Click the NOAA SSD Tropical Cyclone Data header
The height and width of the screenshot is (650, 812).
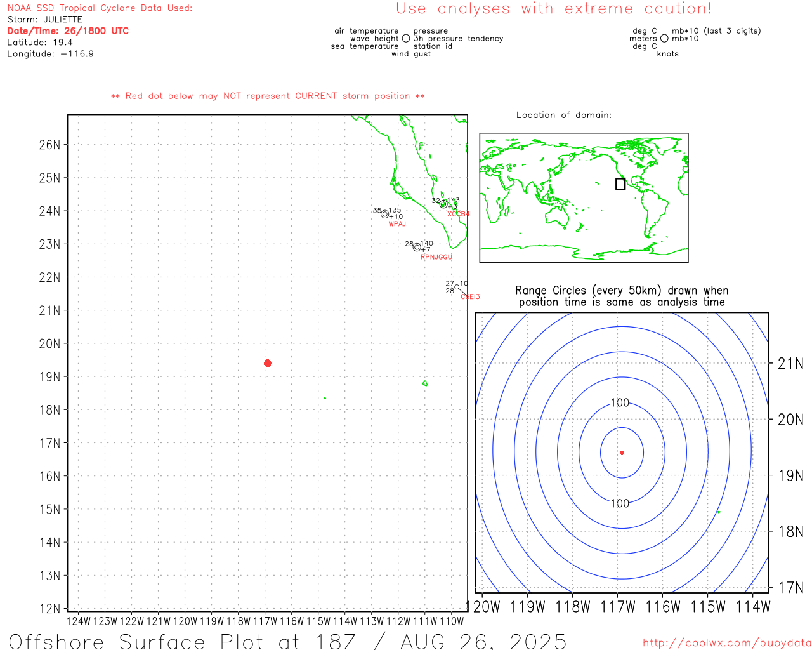[100, 8]
